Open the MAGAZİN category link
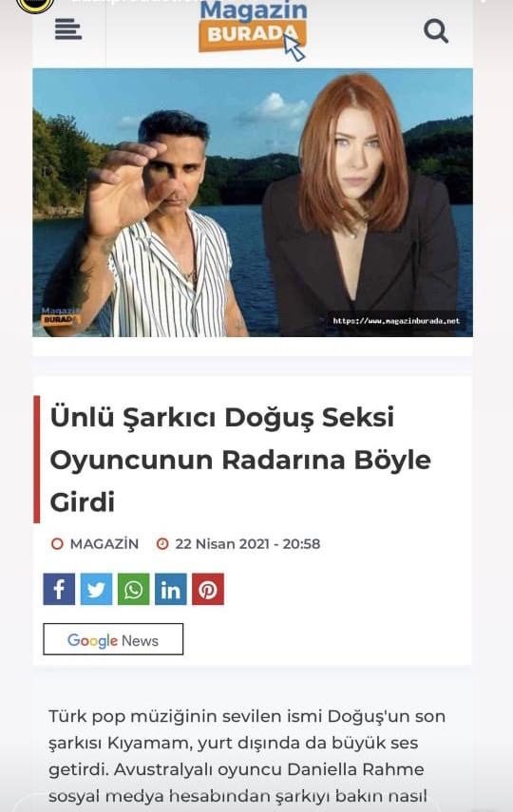The width and height of the screenshot is (513, 812). [104, 544]
